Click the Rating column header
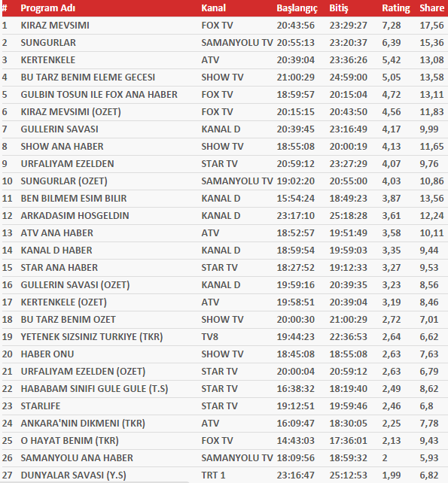The image size is (448, 483). [x=396, y=8]
